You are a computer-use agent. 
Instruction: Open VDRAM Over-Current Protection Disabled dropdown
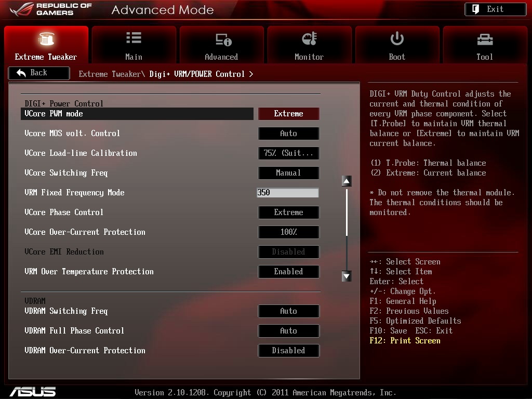[289, 351]
